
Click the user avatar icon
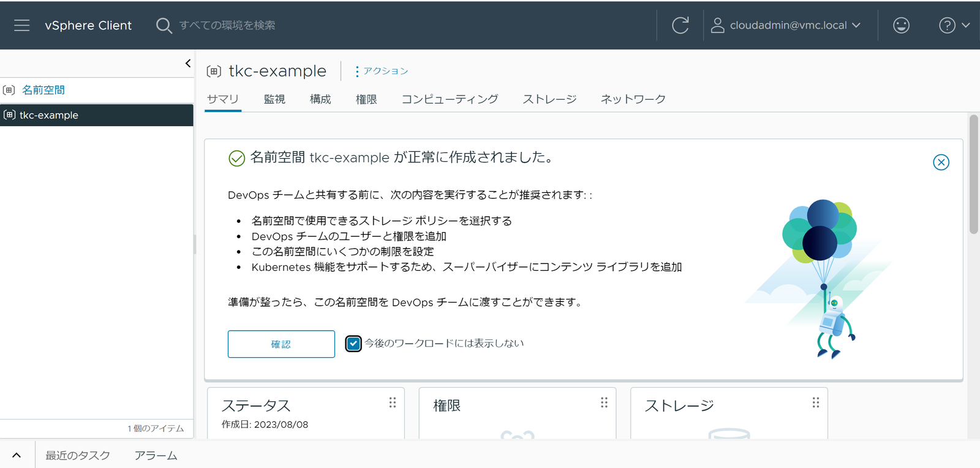click(x=718, y=25)
